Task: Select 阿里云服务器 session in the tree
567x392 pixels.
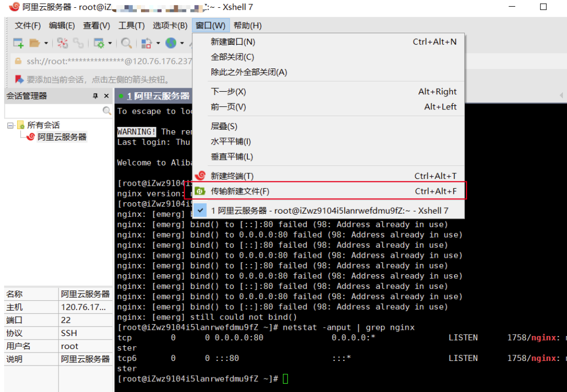Action: (x=62, y=137)
